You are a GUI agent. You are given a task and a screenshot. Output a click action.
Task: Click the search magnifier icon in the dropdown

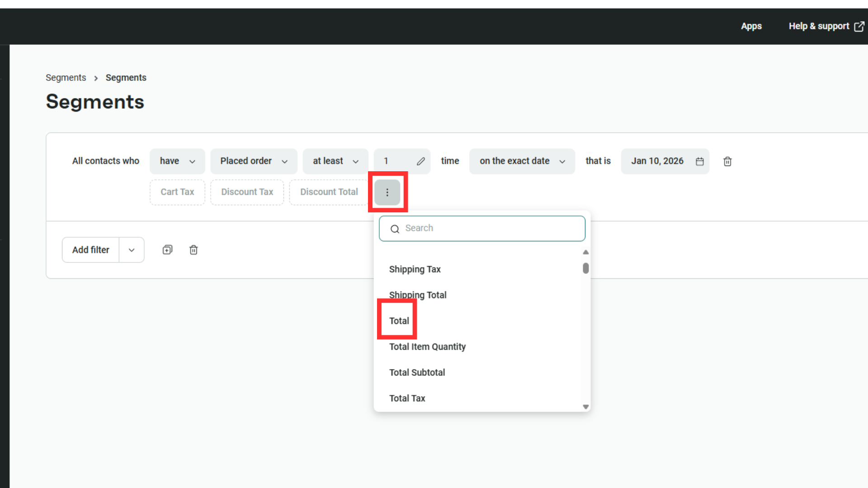(395, 229)
